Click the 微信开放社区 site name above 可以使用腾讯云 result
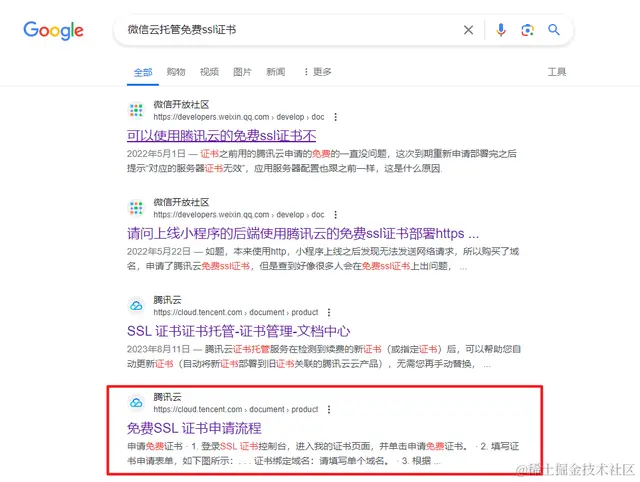 [181, 104]
